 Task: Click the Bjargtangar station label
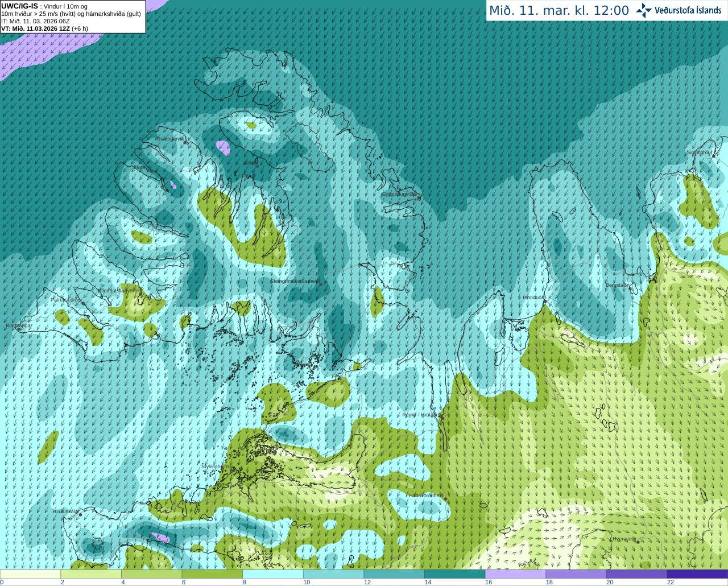[19, 325]
